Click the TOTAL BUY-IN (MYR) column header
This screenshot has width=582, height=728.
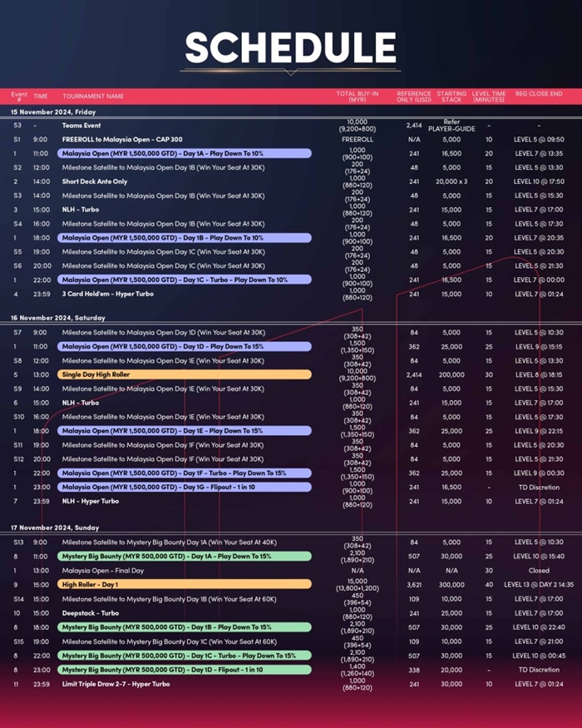(358, 97)
